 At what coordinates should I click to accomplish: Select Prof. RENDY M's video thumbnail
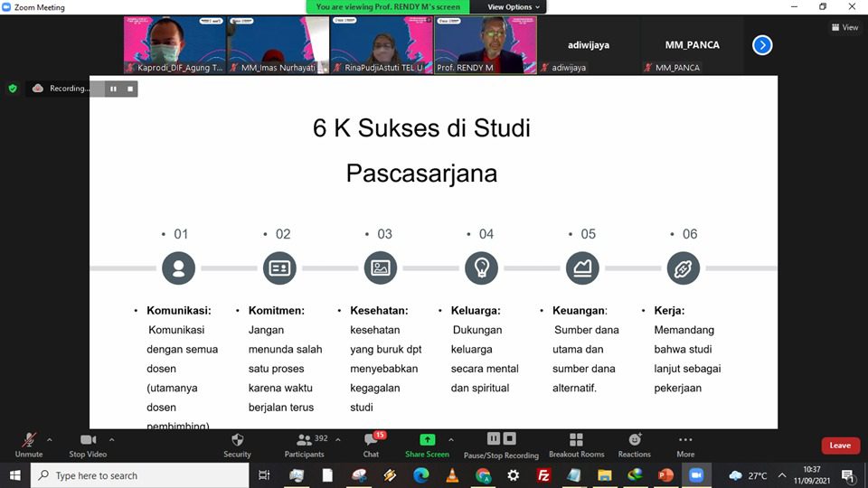pyautogui.click(x=486, y=44)
